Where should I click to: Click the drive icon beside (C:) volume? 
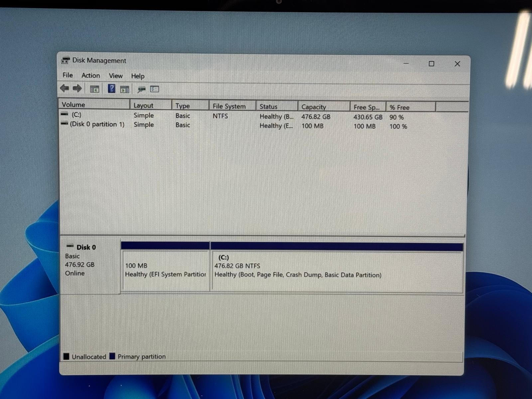coord(65,114)
